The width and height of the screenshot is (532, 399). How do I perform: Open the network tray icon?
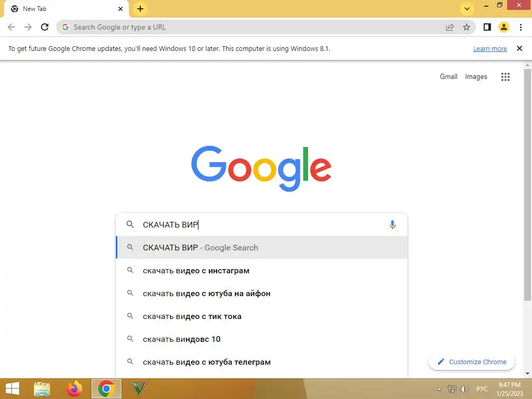451,389
